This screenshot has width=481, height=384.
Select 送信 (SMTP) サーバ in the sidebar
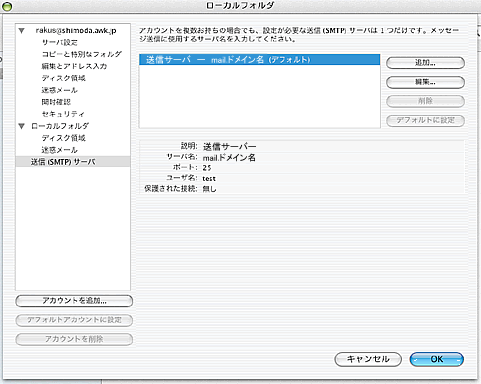click(x=73, y=162)
